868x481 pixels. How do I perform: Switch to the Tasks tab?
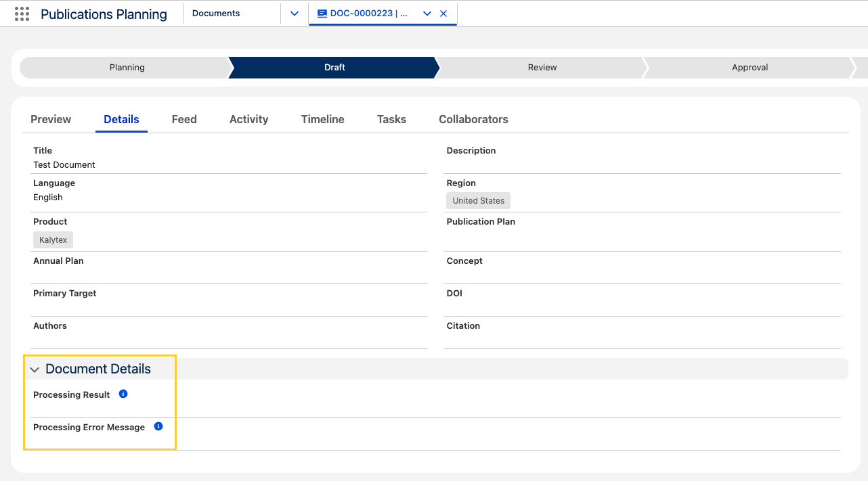pos(391,119)
